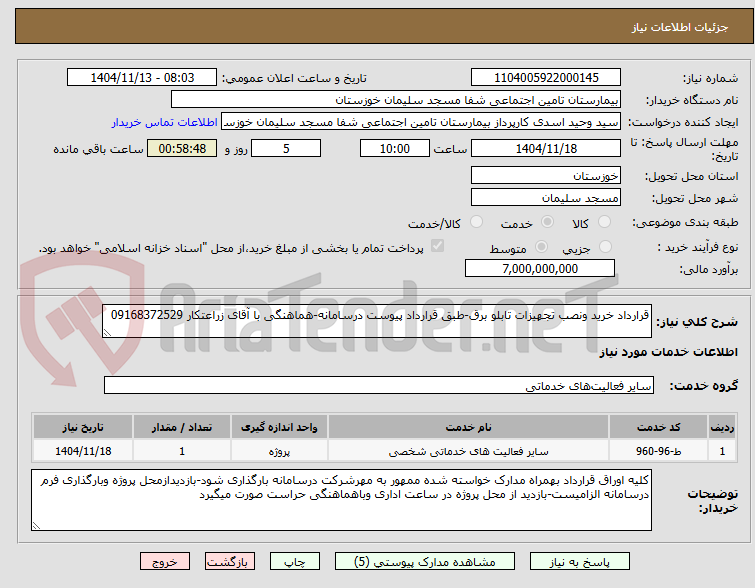Click the remaining time field 00:58:48
This screenshot has height=588, width=755.
(182, 148)
